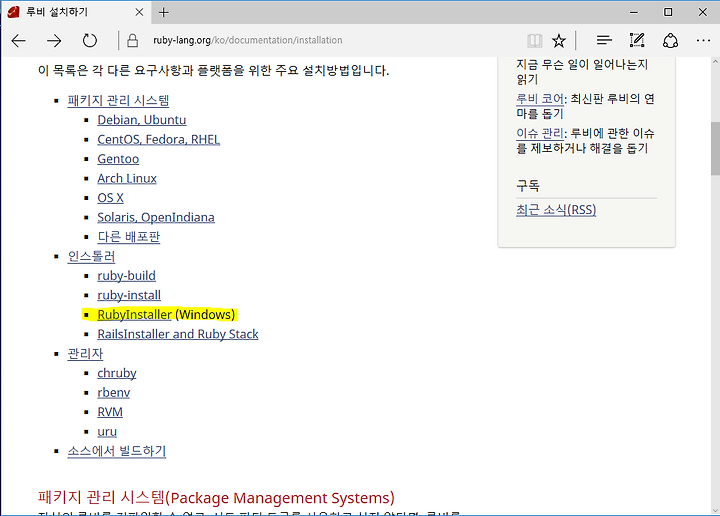Open the Gentoo link
The image size is (720, 516).
coord(118,159)
